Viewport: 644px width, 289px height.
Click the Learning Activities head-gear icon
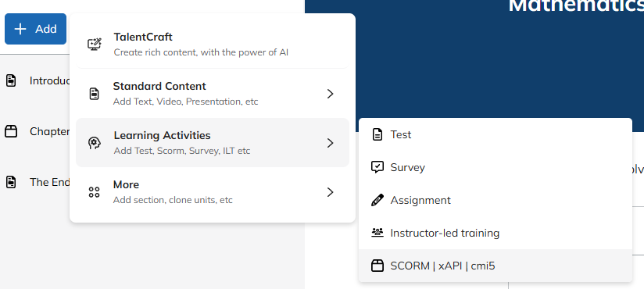coord(94,143)
